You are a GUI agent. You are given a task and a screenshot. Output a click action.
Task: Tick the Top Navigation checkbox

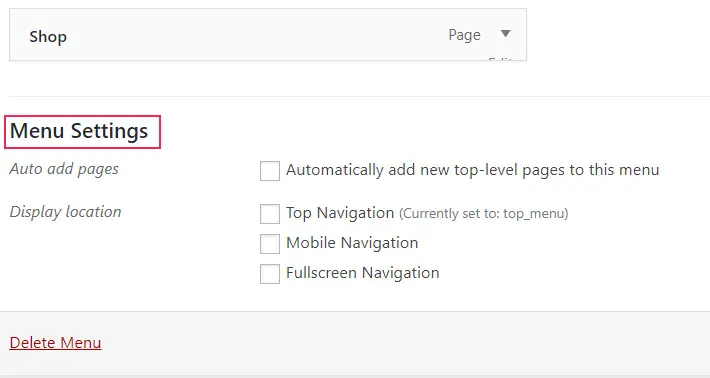(x=270, y=214)
